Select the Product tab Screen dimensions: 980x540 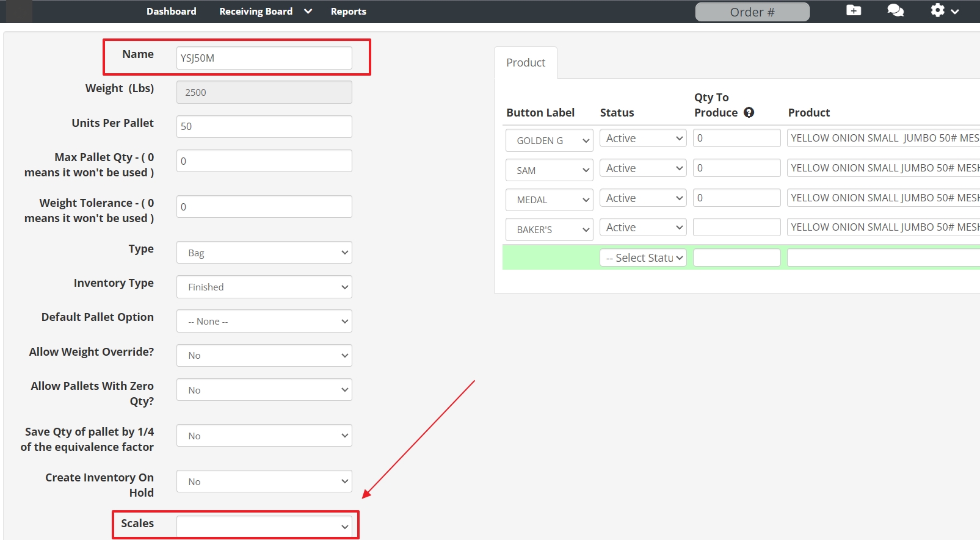click(x=526, y=63)
